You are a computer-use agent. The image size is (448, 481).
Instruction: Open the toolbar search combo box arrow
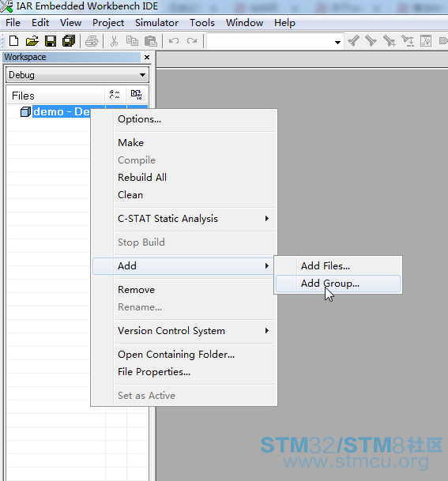click(x=337, y=42)
